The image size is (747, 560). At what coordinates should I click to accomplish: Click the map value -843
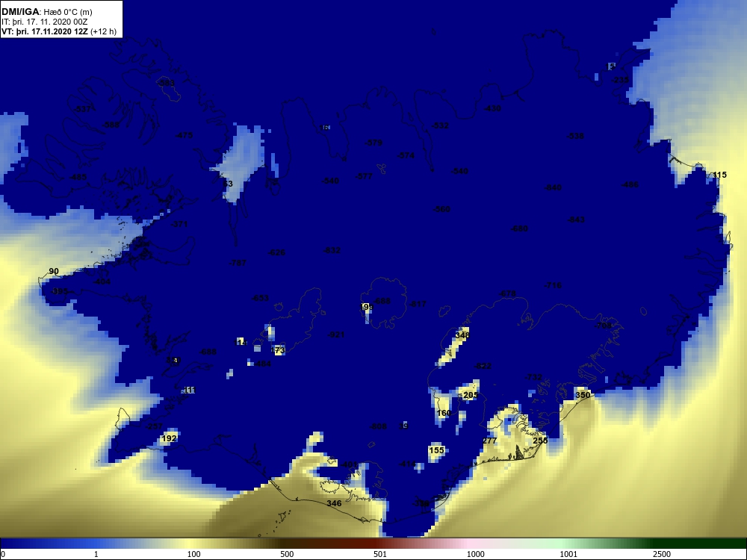pos(576,220)
